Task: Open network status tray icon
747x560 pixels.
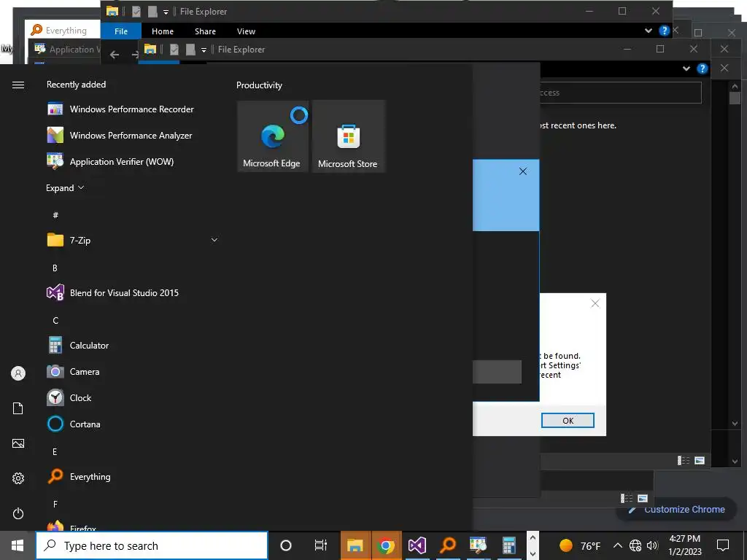Action: point(635,545)
